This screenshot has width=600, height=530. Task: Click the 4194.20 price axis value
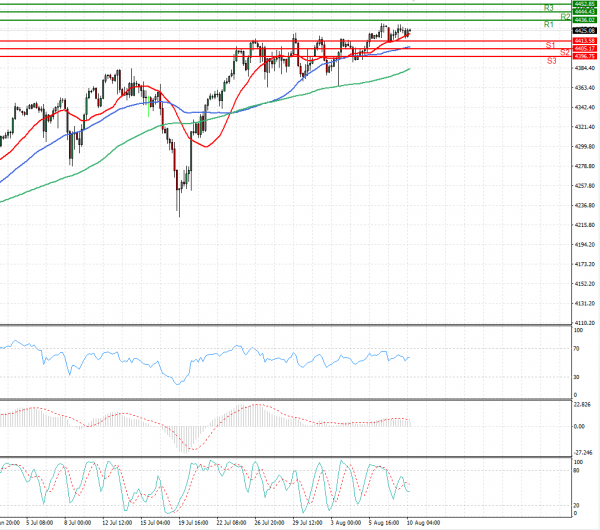(585, 245)
